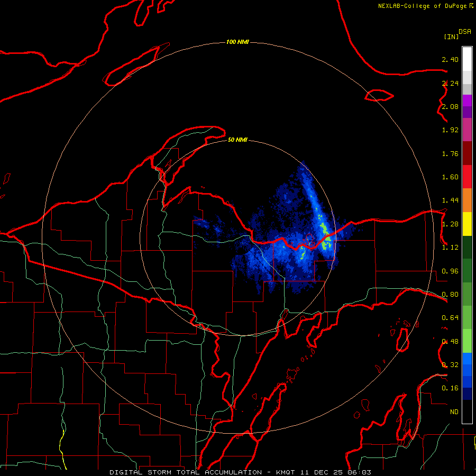This screenshot has height=476, width=476.
Task: Click the 1.44 legend value
Action: [x=450, y=200]
